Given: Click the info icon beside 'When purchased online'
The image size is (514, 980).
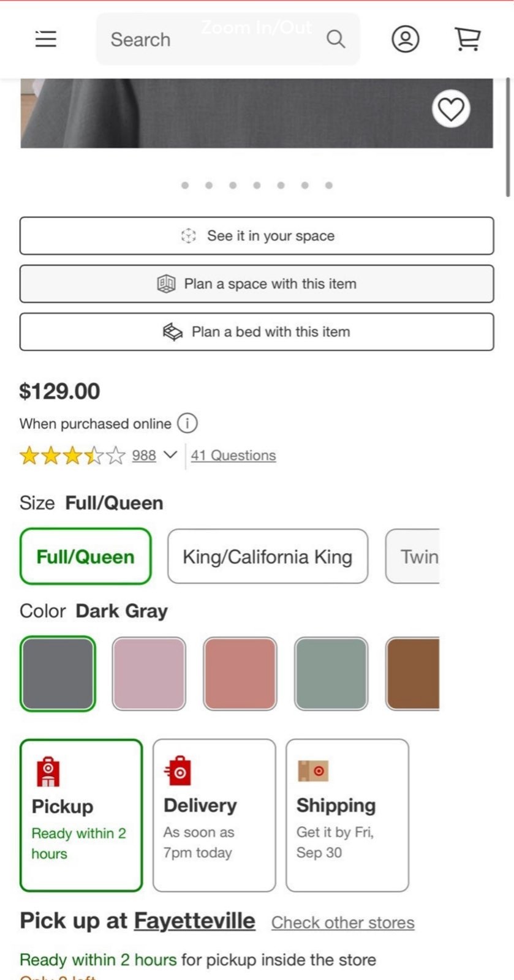Looking at the screenshot, I should tap(187, 423).
